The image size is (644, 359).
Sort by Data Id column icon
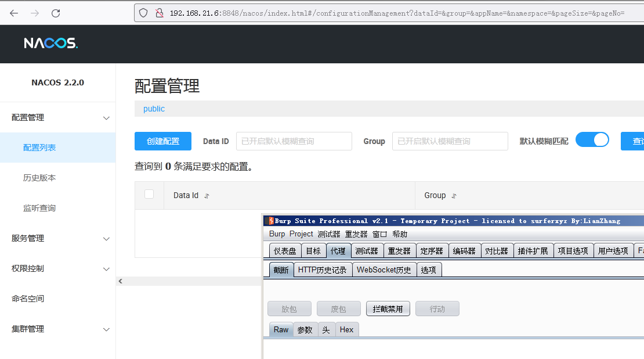pos(207,196)
